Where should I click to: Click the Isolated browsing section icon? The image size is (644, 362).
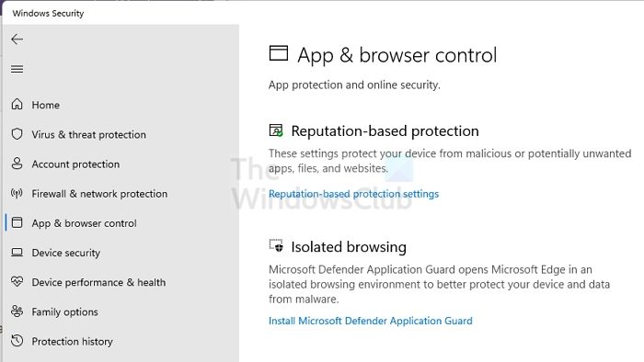(276, 245)
